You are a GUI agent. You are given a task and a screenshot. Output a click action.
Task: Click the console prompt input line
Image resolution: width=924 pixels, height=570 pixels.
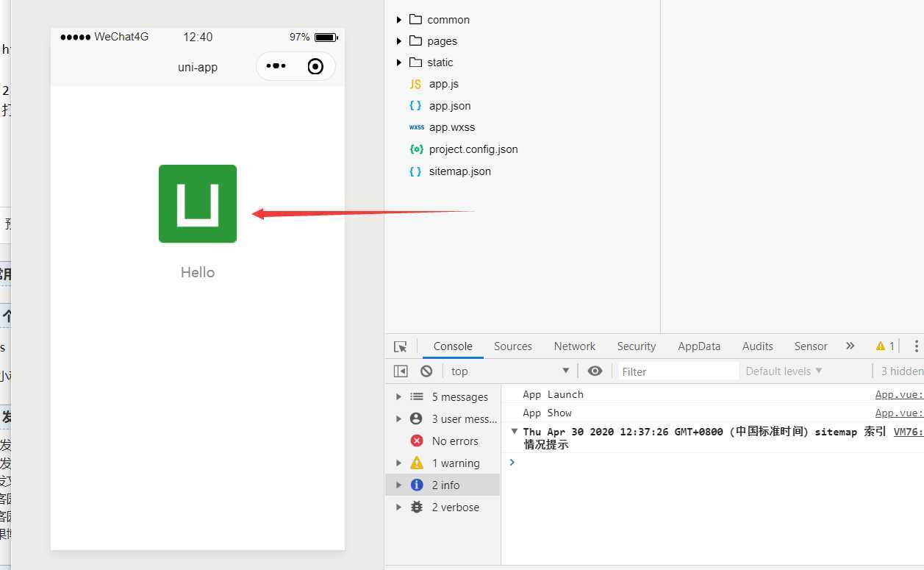tap(712, 463)
